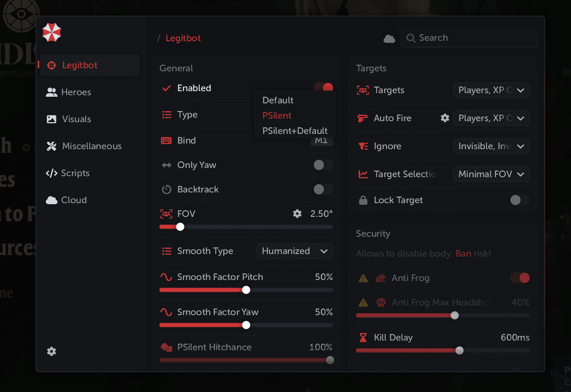Expand the Ignore dropdown

click(x=491, y=146)
